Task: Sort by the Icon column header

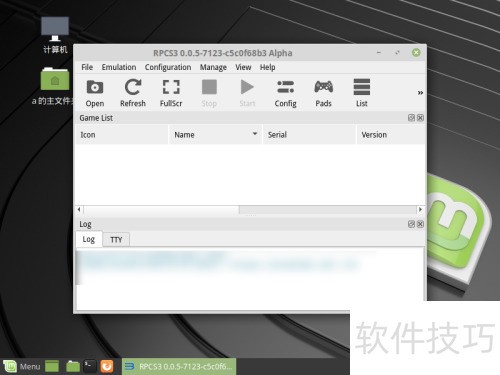Action: (122, 135)
